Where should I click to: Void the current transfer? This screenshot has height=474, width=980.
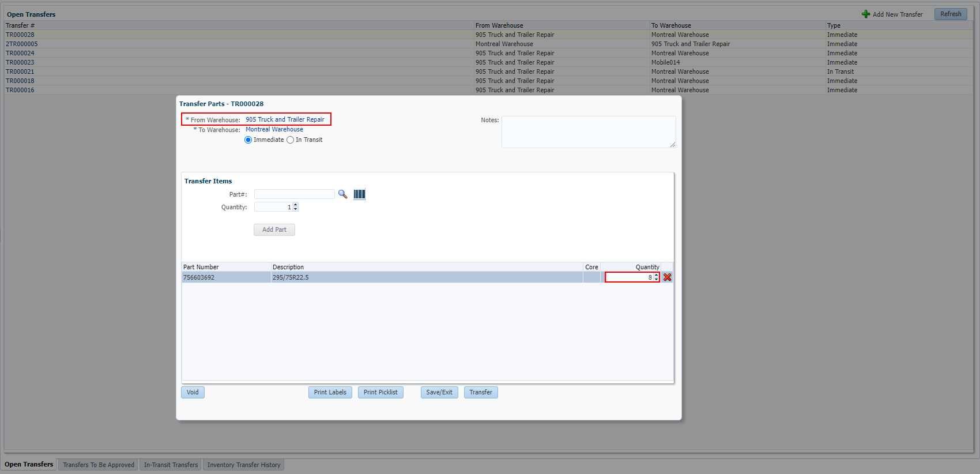[x=193, y=393]
